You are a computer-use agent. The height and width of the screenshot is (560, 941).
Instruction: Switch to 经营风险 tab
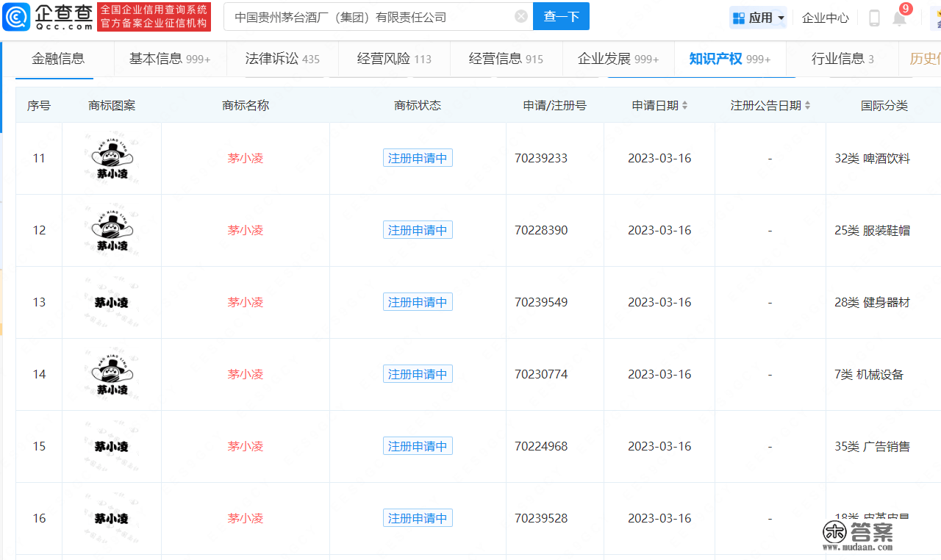click(394, 59)
